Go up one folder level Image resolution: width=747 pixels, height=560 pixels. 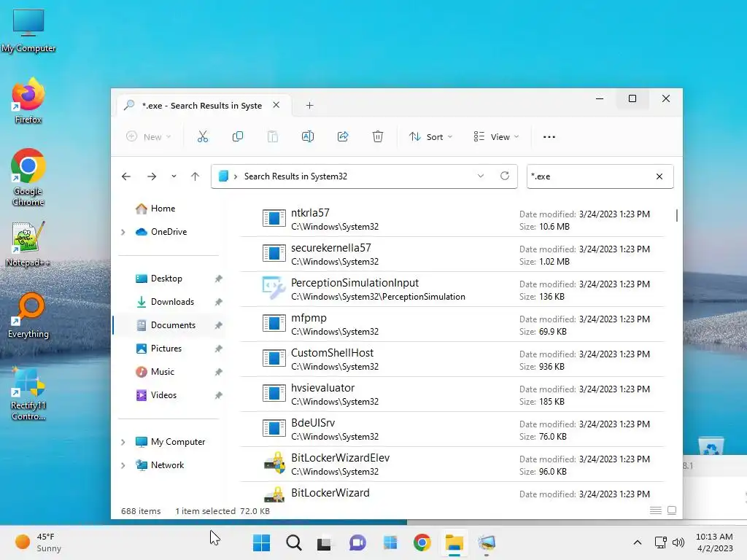click(195, 176)
